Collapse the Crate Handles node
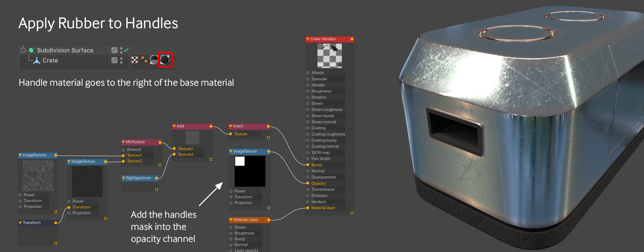This screenshot has width=644, height=252. tap(308, 39)
